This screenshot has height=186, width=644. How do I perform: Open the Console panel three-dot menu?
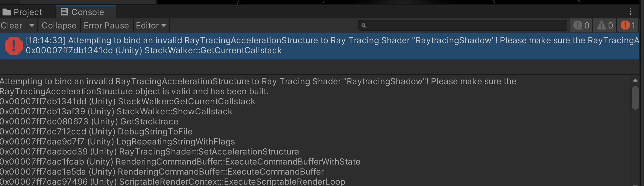(630, 11)
